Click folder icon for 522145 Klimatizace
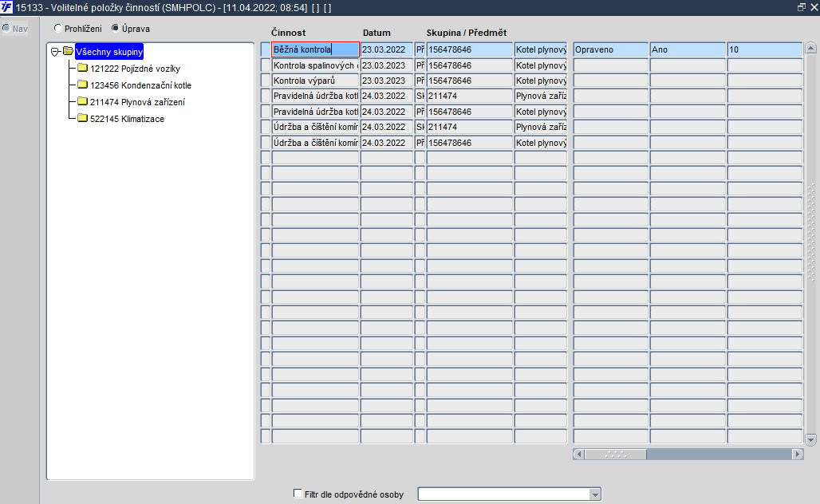Viewport: 820px width, 504px height. tap(83, 118)
